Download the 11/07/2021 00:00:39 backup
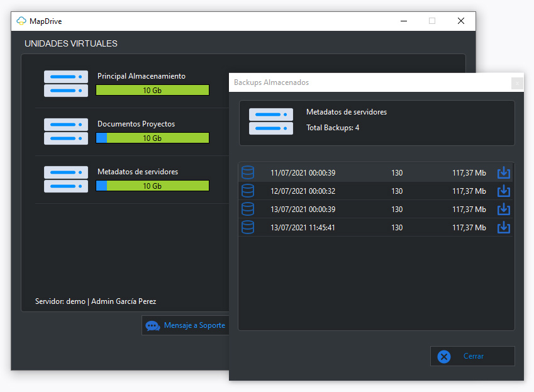This screenshot has width=534, height=392. [503, 172]
